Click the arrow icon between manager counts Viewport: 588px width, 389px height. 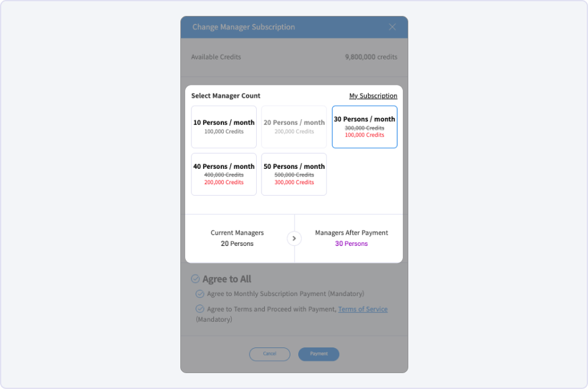(x=294, y=239)
